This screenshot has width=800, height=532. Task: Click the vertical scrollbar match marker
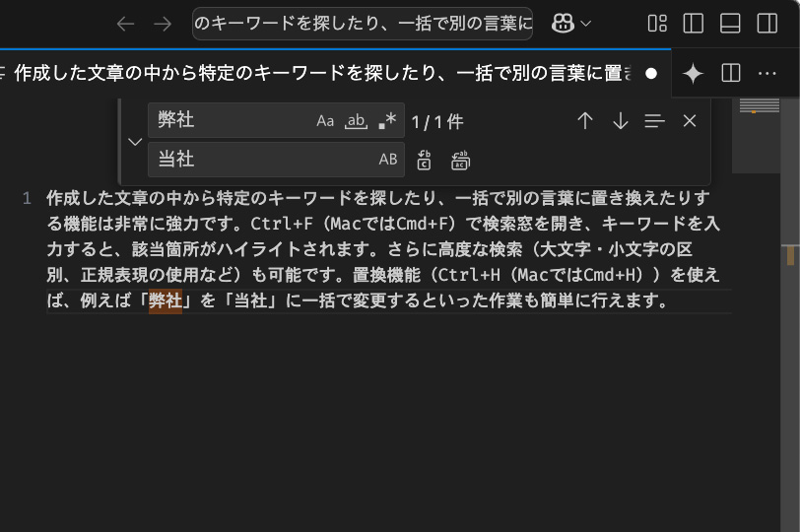click(790, 255)
